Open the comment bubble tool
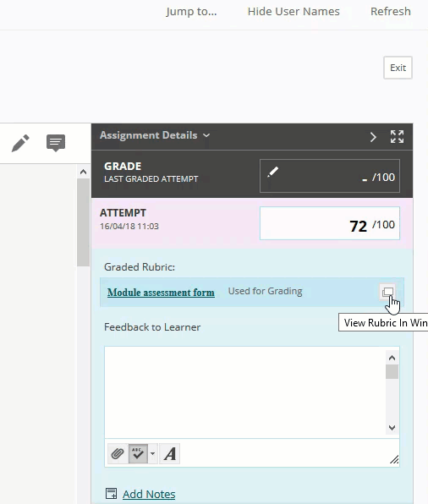Viewport: 428px width, 504px height. click(56, 143)
